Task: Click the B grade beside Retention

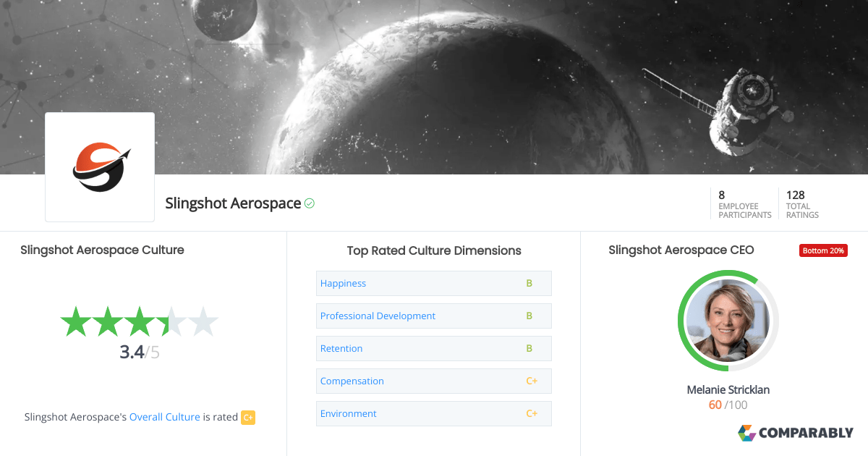Action: tap(529, 348)
